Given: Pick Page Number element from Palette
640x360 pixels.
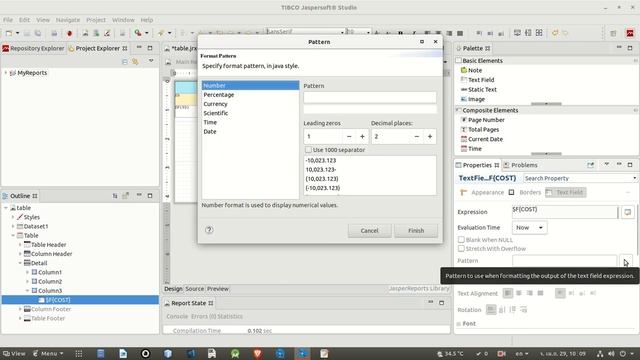Looking at the screenshot, I should (483, 120).
